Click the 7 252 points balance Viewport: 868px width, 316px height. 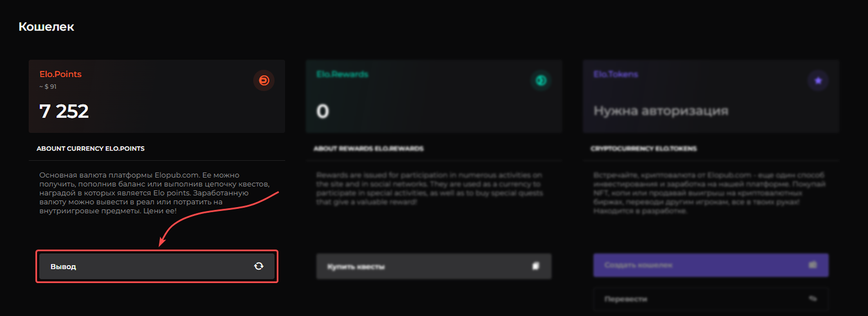coord(64,111)
